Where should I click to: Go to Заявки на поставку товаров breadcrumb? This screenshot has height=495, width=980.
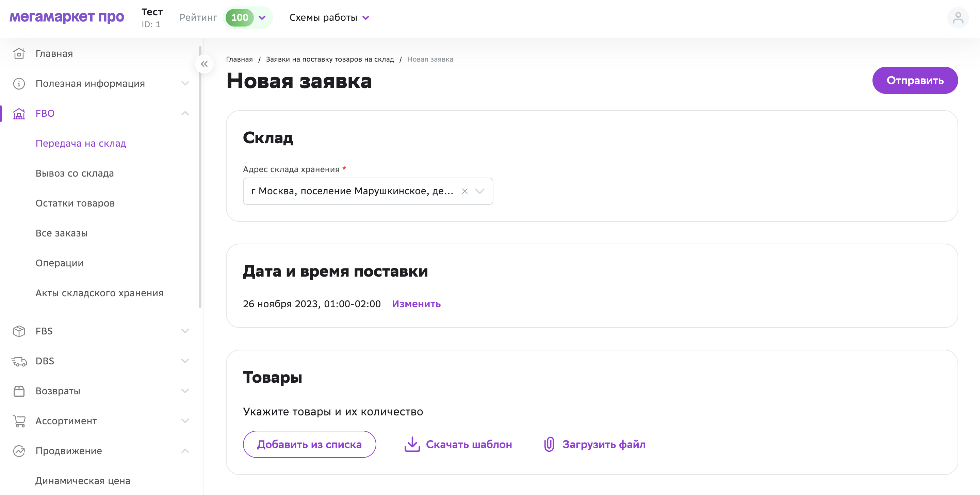(x=330, y=59)
